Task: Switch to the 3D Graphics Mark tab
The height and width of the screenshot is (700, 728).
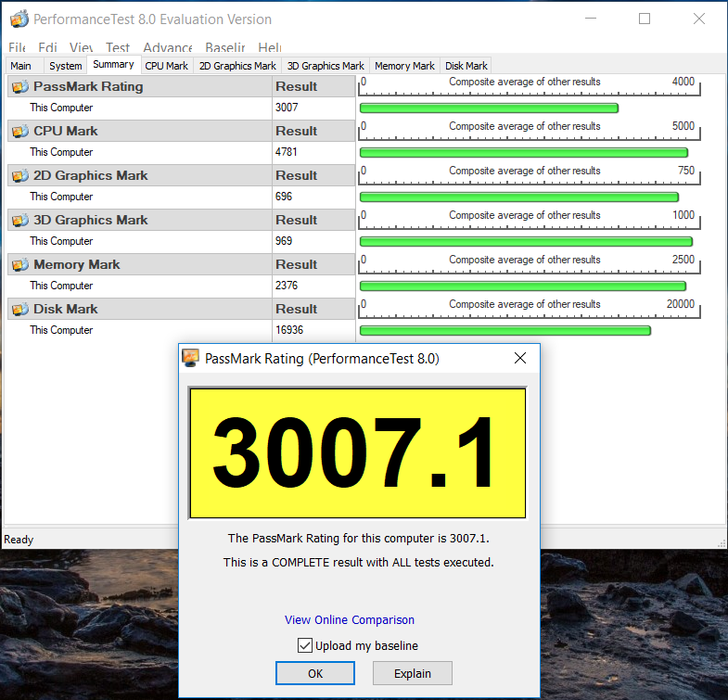Action: 326,66
